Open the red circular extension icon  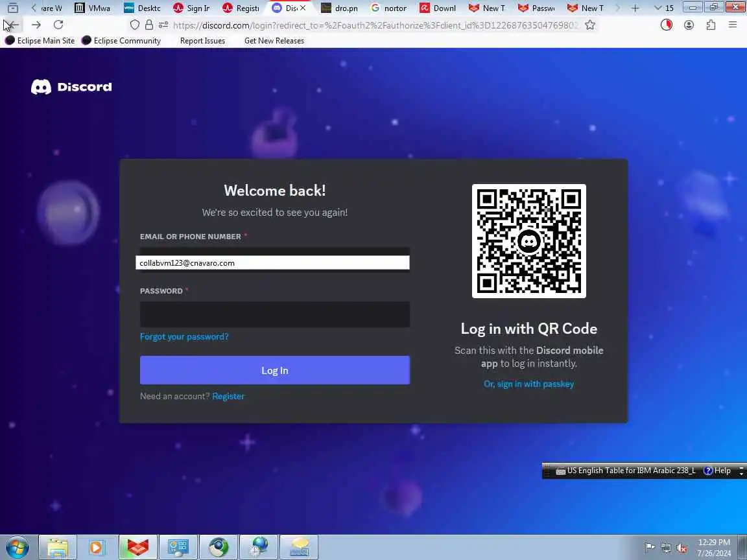[667, 25]
